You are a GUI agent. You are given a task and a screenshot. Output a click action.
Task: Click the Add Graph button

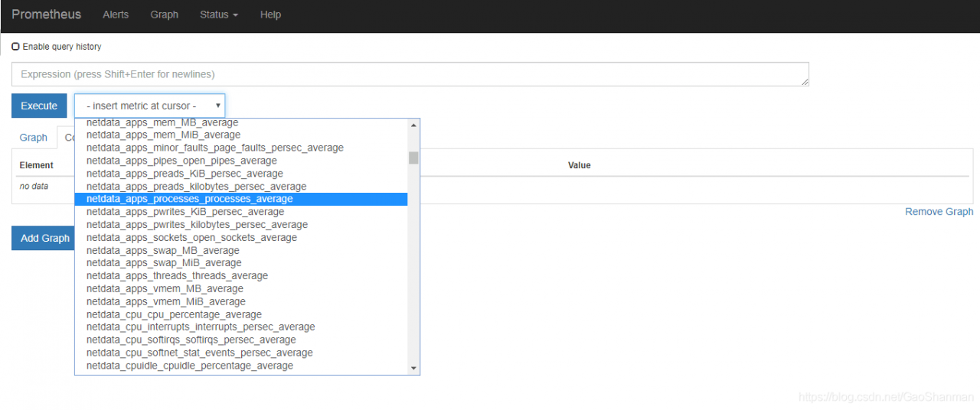pyautogui.click(x=45, y=238)
